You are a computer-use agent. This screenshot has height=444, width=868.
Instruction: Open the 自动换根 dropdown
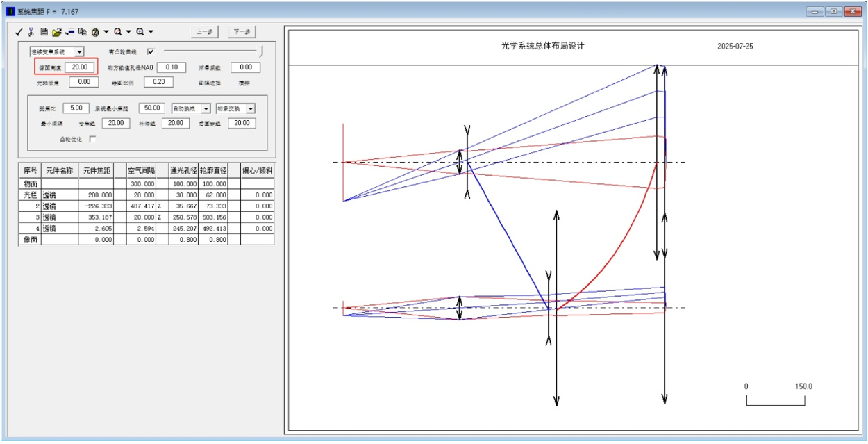[x=206, y=109]
